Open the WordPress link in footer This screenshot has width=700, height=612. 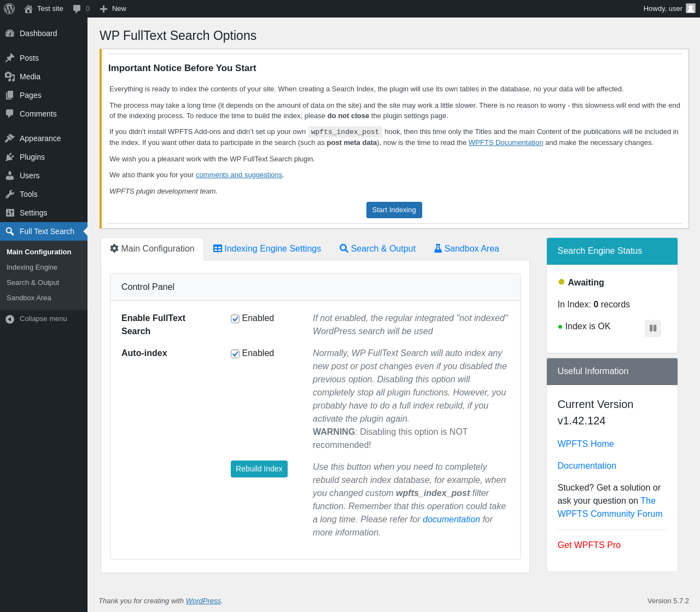coord(203,601)
